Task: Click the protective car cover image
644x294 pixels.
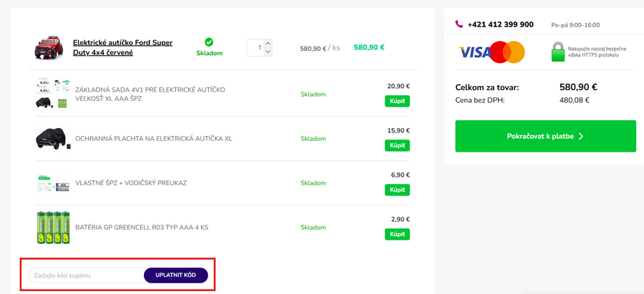Action: point(52,138)
